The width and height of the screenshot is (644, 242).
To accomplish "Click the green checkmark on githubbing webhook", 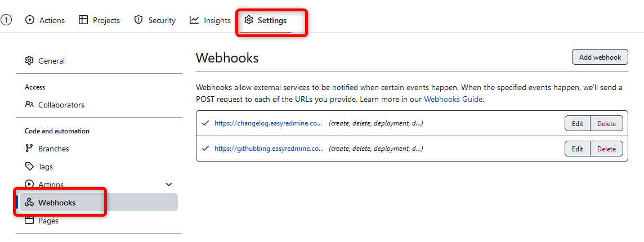I will click(206, 149).
